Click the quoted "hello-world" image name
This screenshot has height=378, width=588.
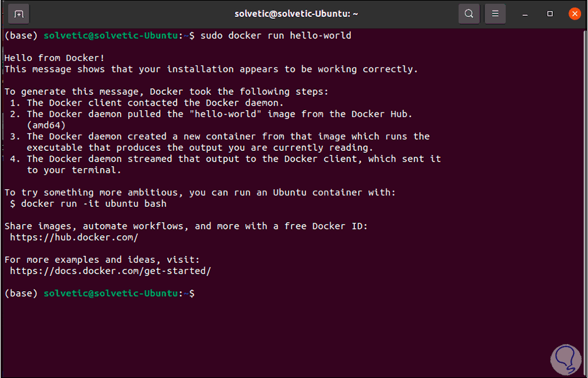click(x=226, y=114)
